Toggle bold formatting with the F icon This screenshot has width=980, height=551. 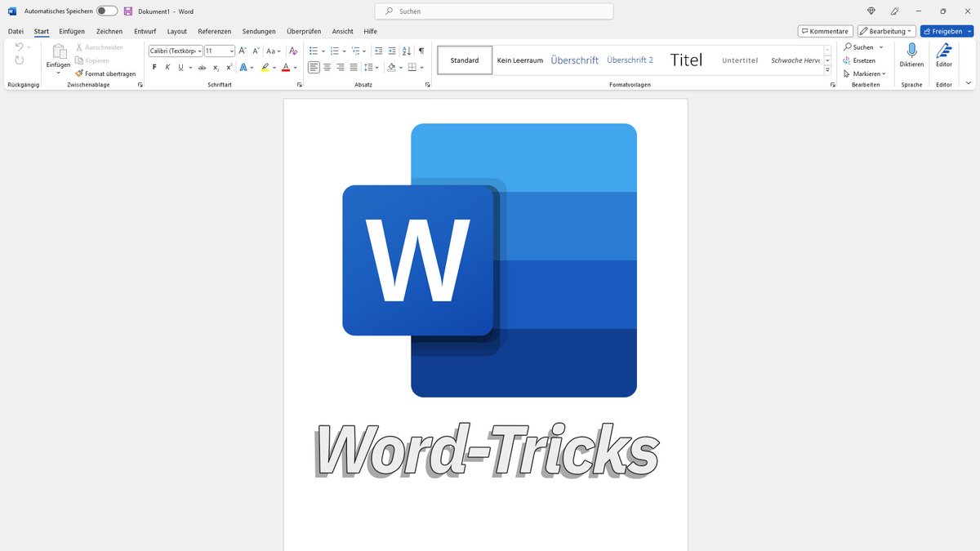(x=154, y=67)
